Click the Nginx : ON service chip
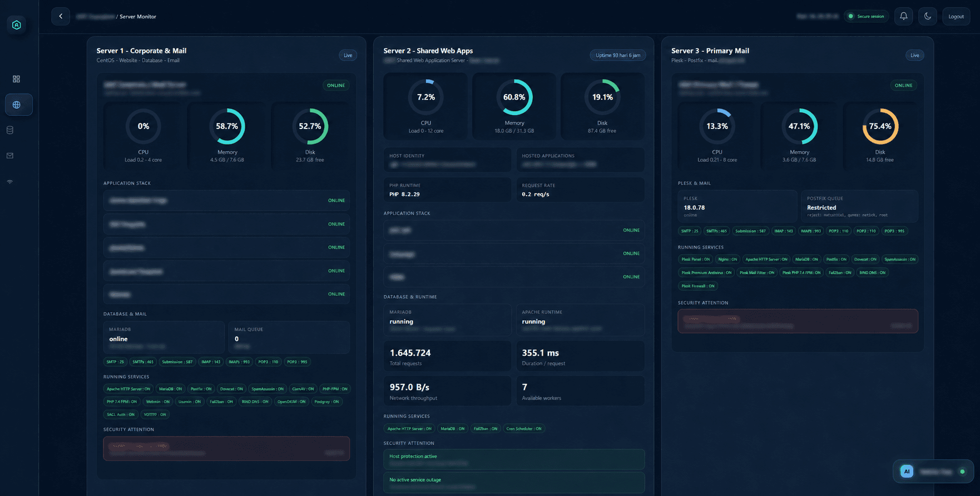The height and width of the screenshot is (496, 980). coord(727,259)
